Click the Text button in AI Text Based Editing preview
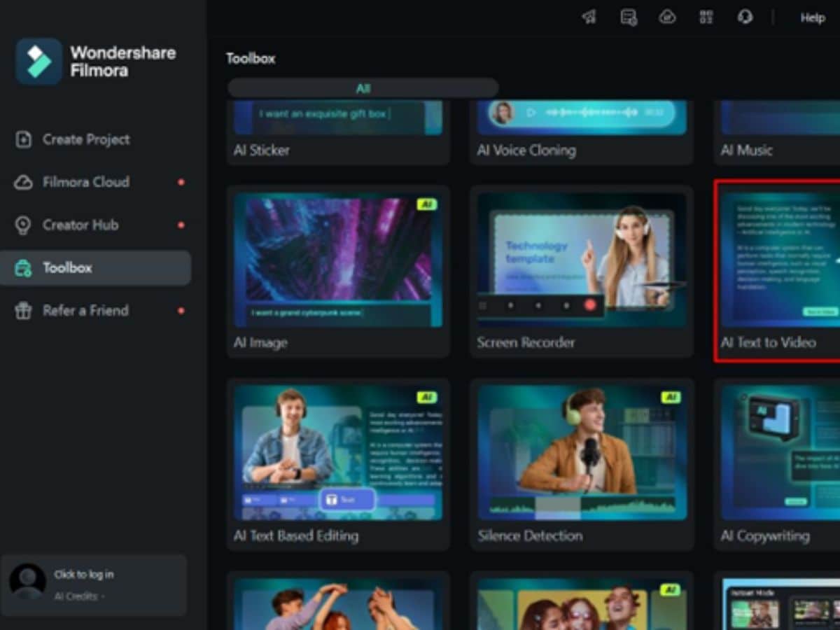 [x=348, y=500]
